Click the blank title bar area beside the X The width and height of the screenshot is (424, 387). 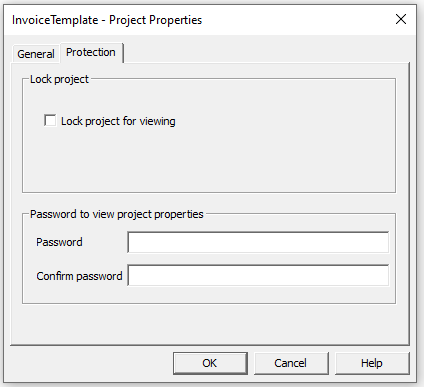(297, 19)
